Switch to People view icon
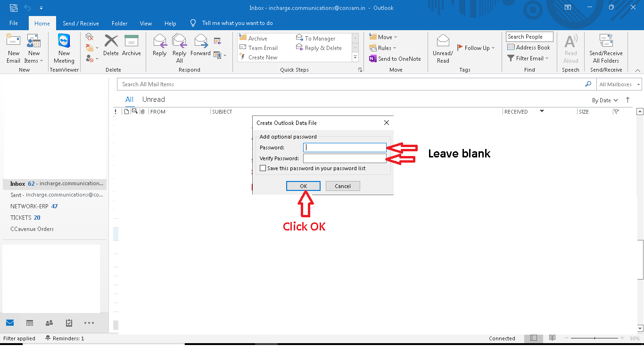This screenshot has width=644, height=362. (49, 323)
